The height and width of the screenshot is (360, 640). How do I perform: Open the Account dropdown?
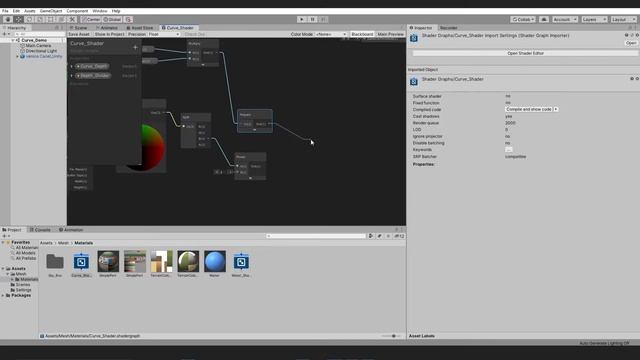565,19
